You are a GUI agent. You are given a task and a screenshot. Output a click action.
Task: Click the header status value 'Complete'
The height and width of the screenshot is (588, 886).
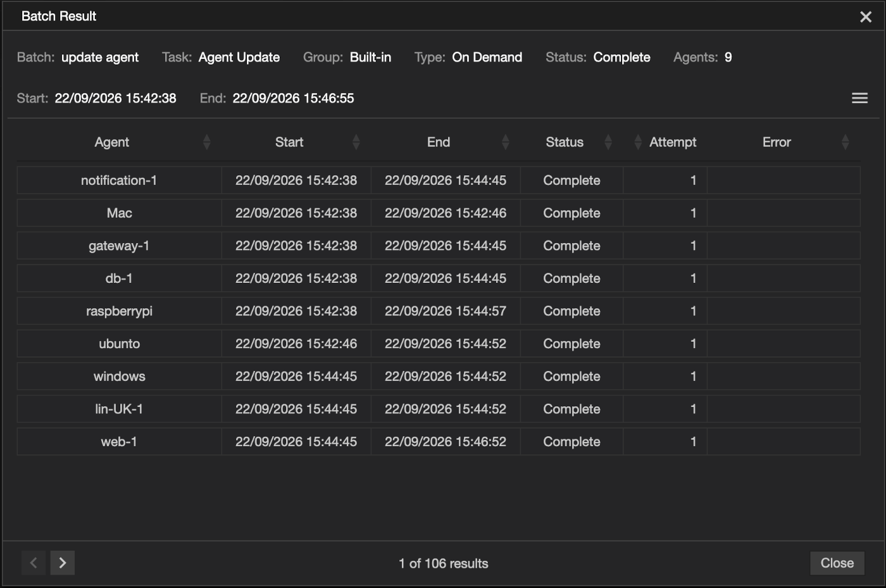(621, 58)
